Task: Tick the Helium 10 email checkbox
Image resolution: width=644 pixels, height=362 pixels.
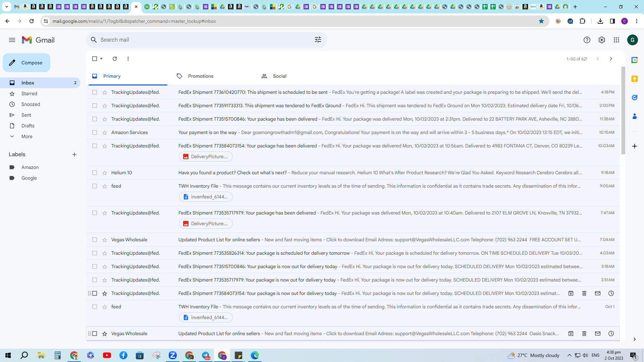Action: coord(95,173)
